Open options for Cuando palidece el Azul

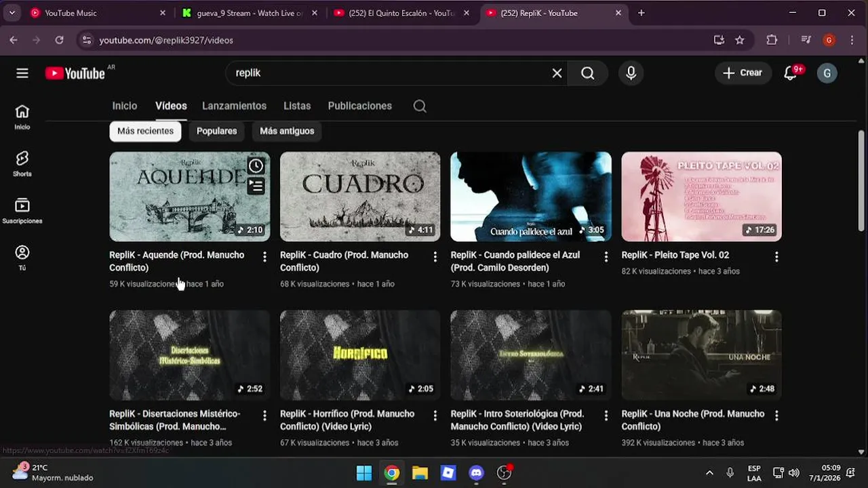[606, 257]
